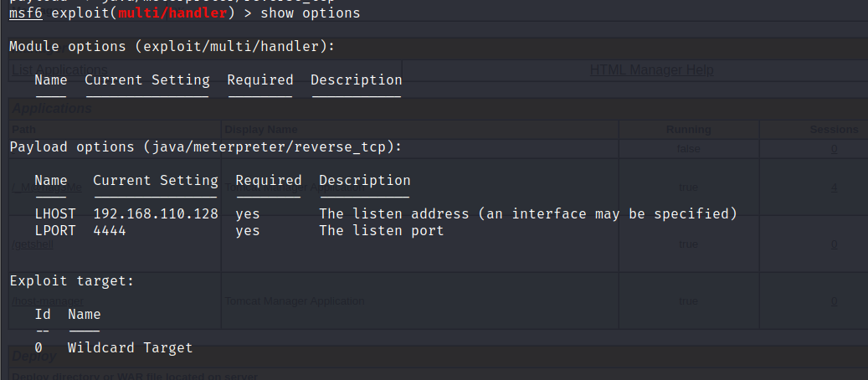Open the /host-manager path link

pos(48,301)
